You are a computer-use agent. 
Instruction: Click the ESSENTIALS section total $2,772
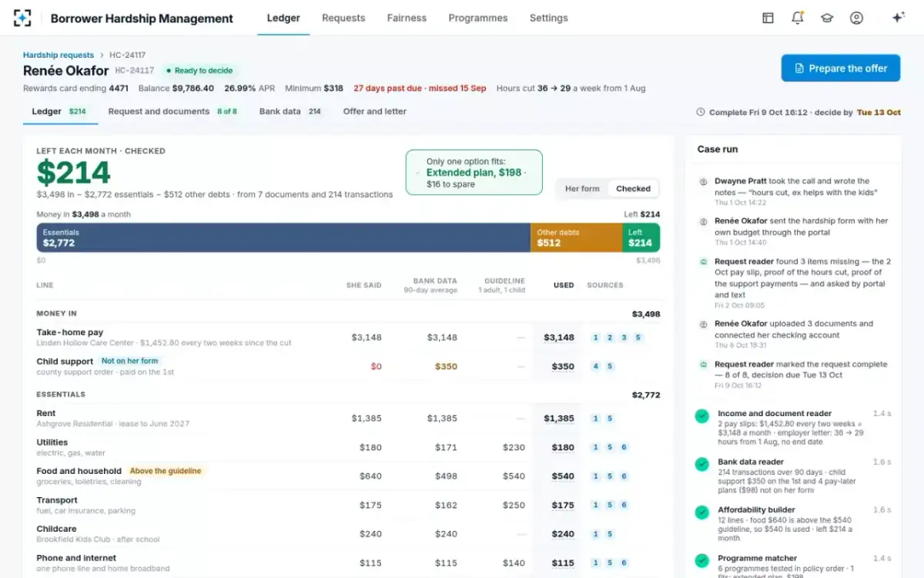click(646, 395)
